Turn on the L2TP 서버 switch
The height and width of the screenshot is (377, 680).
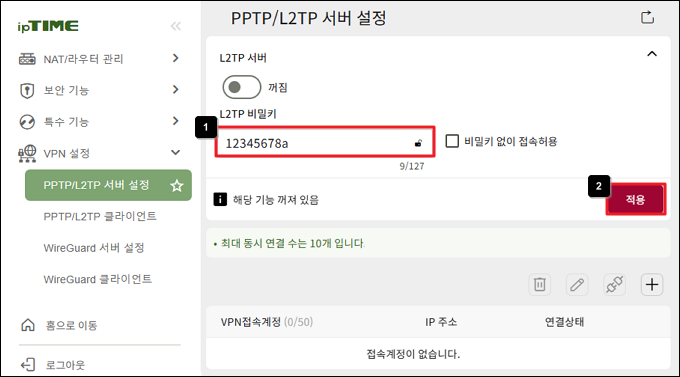point(242,87)
